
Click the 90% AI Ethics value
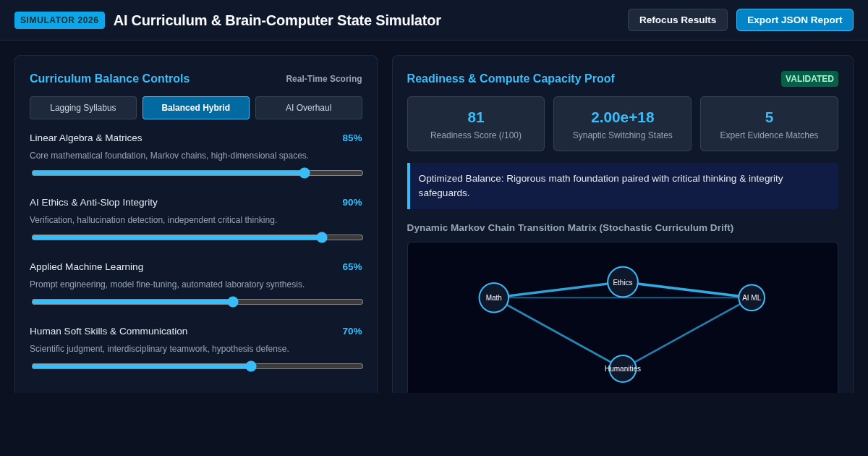[352, 203]
